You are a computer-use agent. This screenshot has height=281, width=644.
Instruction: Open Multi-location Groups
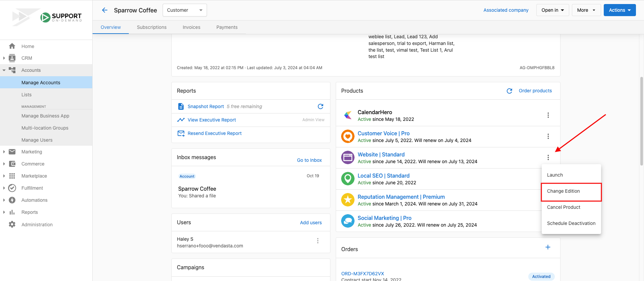[x=46, y=128]
